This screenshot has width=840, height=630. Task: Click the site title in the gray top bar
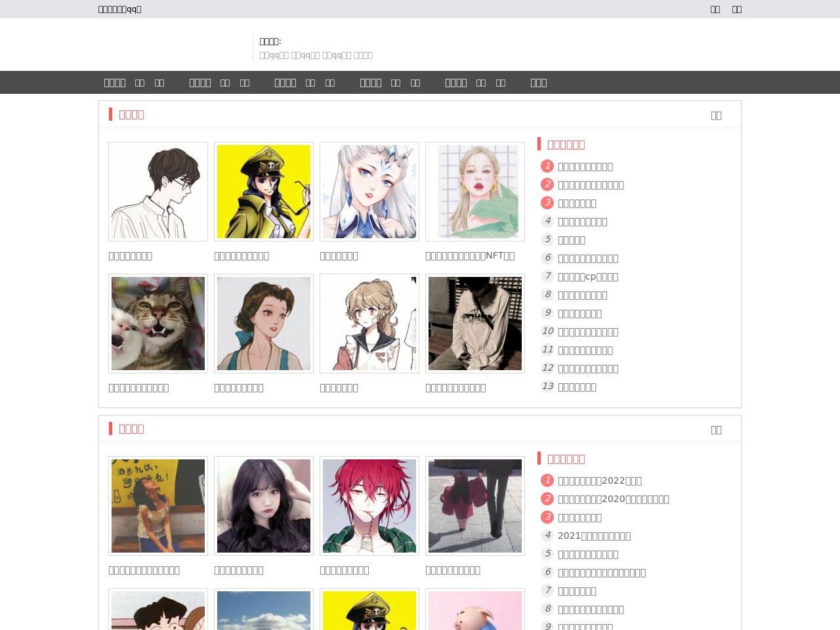119,9
